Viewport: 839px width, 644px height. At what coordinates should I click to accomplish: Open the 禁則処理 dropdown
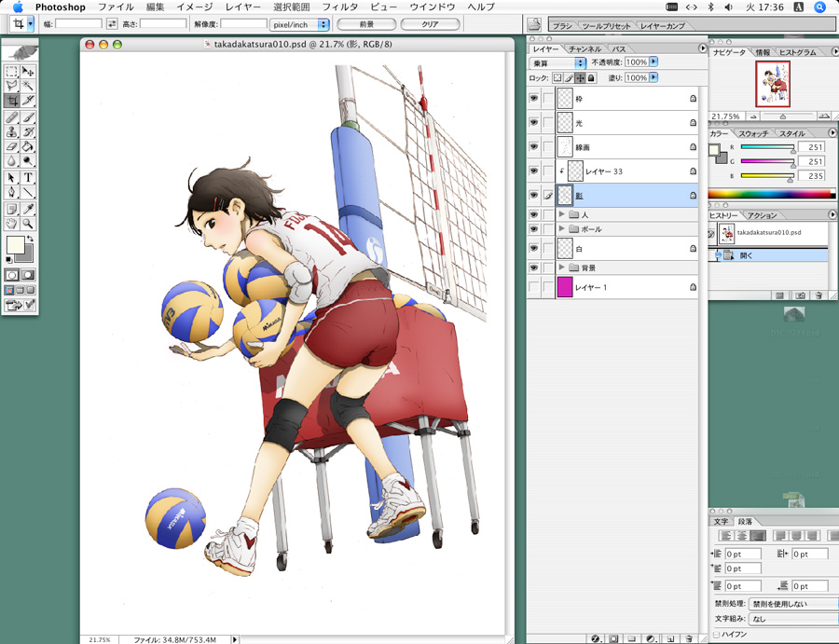point(793,603)
